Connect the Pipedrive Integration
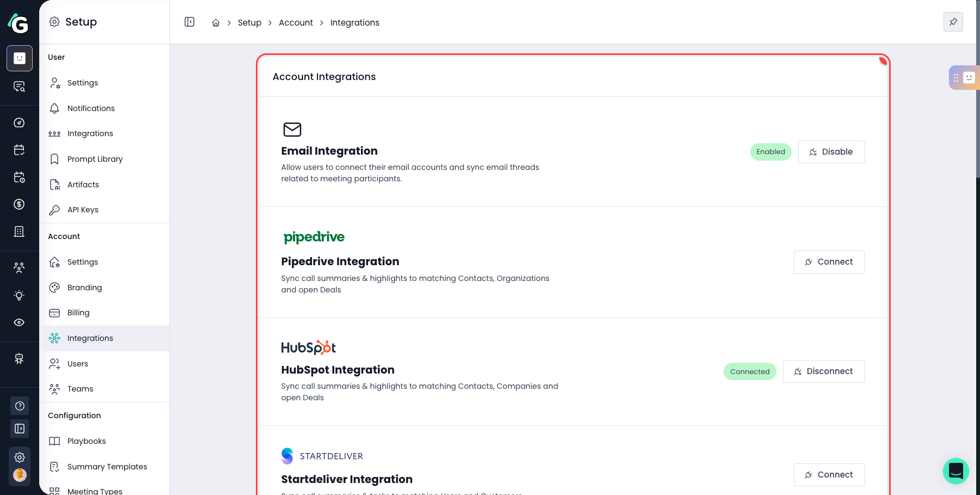This screenshot has width=980, height=495. (x=829, y=262)
